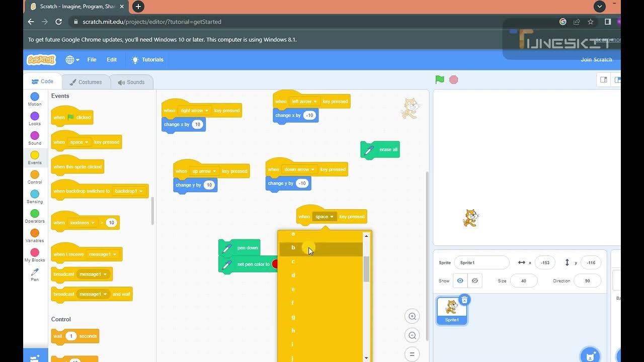Open right arrow key dropdown in workspace
Image resolution: width=644 pixels, height=362 pixels.
point(195,111)
